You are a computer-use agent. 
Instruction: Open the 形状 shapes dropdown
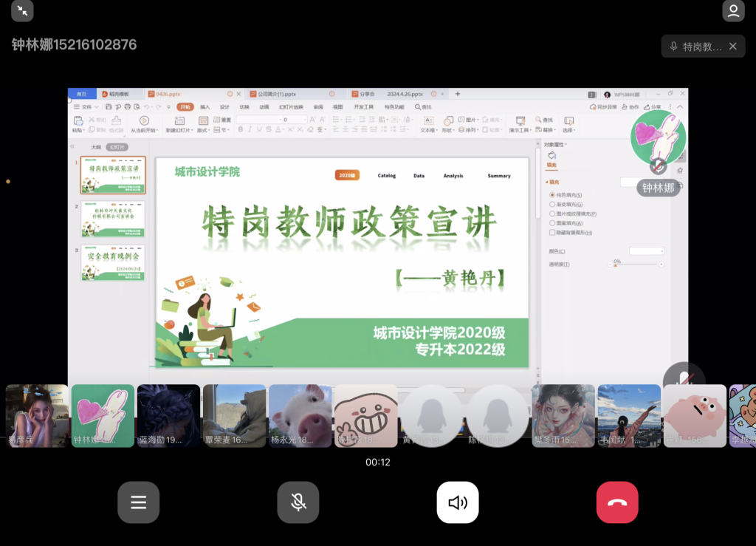click(447, 120)
